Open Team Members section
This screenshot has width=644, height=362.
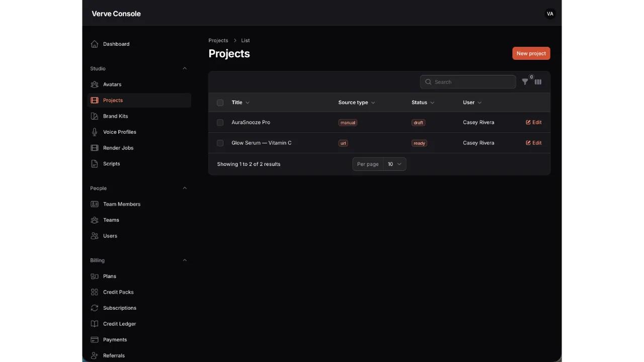pos(139,204)
